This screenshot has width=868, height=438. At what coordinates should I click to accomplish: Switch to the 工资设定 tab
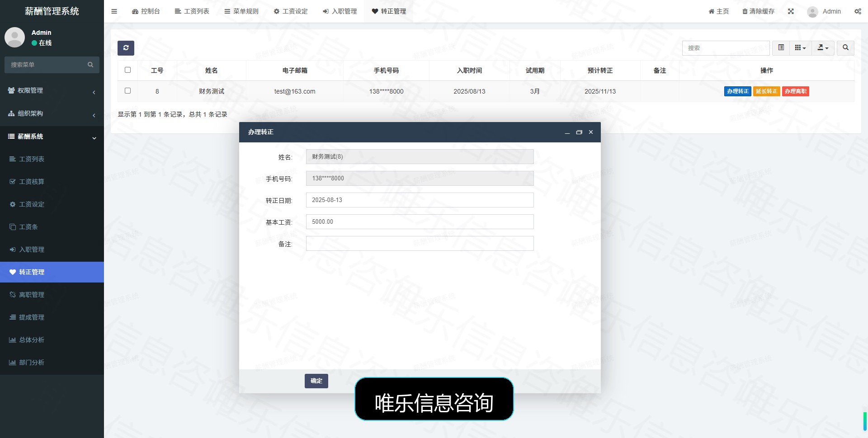click(x=291, y=11)
